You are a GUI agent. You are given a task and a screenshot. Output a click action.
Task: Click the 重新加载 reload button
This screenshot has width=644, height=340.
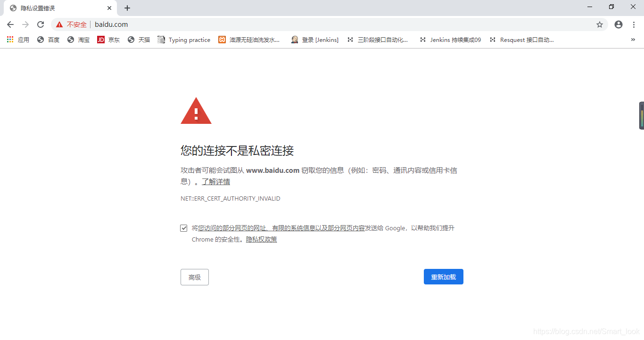point(443,276)
